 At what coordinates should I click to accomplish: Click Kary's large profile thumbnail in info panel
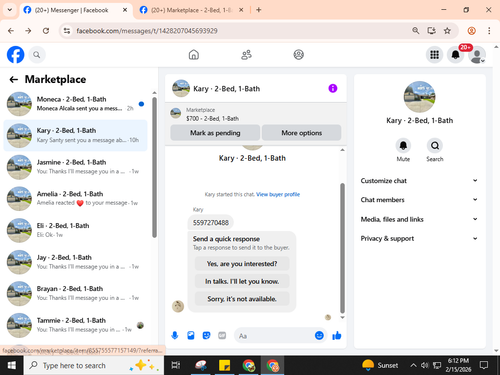(419, 97)
